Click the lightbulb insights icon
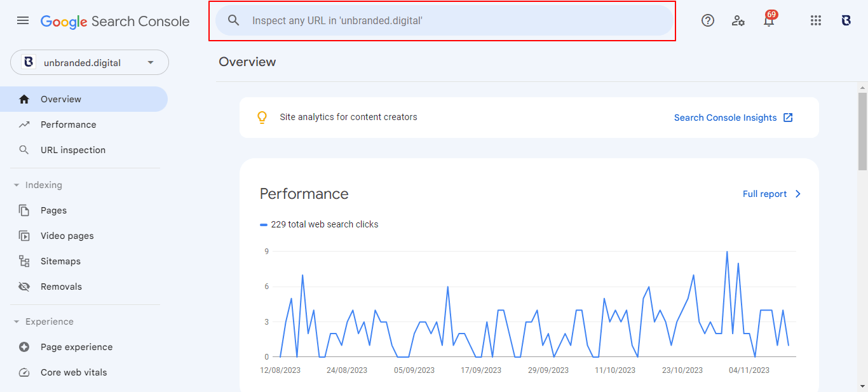Image resolution: width=868 pixels, height=392 pixels. click(262, 118)
